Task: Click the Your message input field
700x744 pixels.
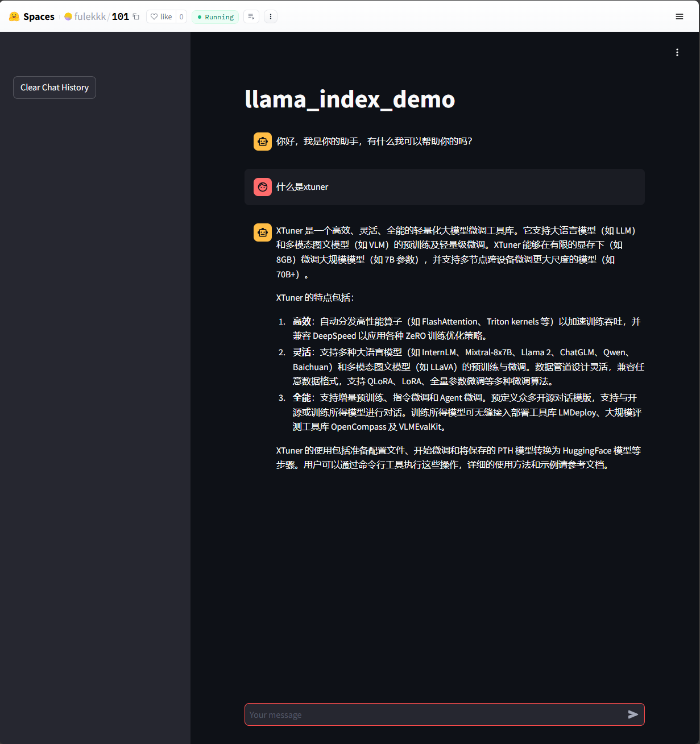Action: (398, 714)
